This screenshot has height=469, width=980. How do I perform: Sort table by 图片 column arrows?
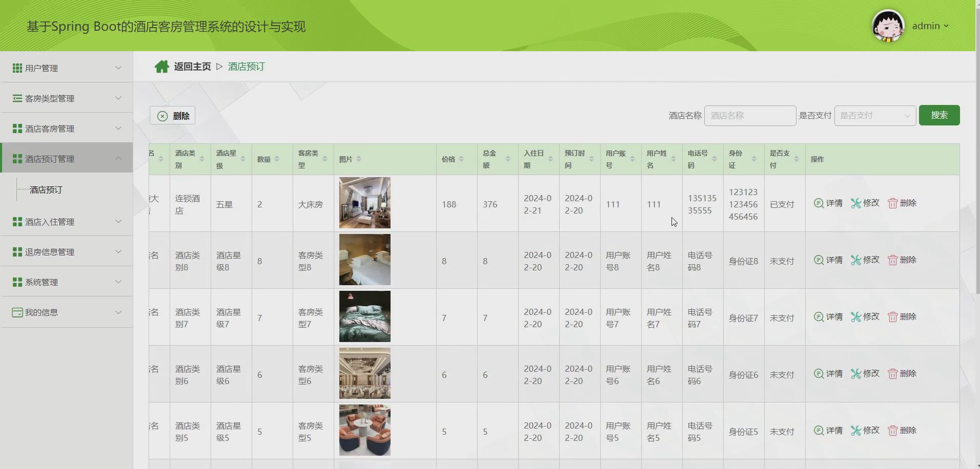tap(359, 159)
